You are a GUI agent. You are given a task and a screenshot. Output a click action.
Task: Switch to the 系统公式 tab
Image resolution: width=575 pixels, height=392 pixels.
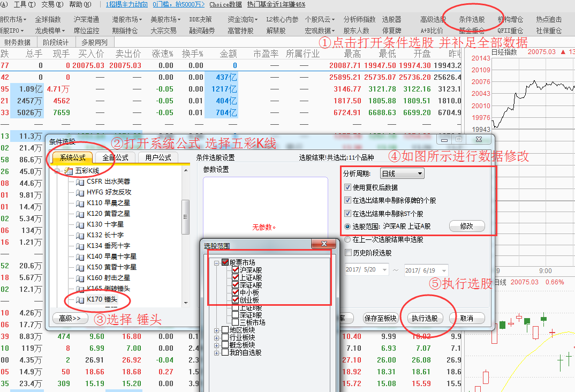point(73,157)
